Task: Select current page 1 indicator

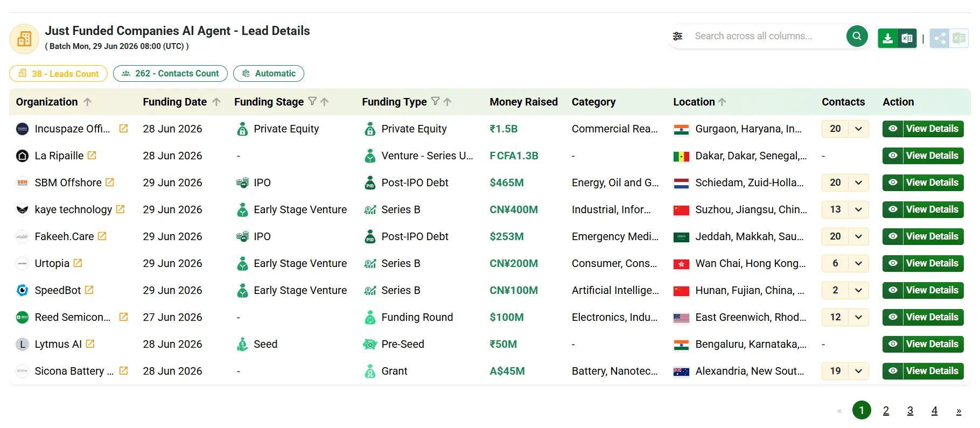Action: click(862, 410)
